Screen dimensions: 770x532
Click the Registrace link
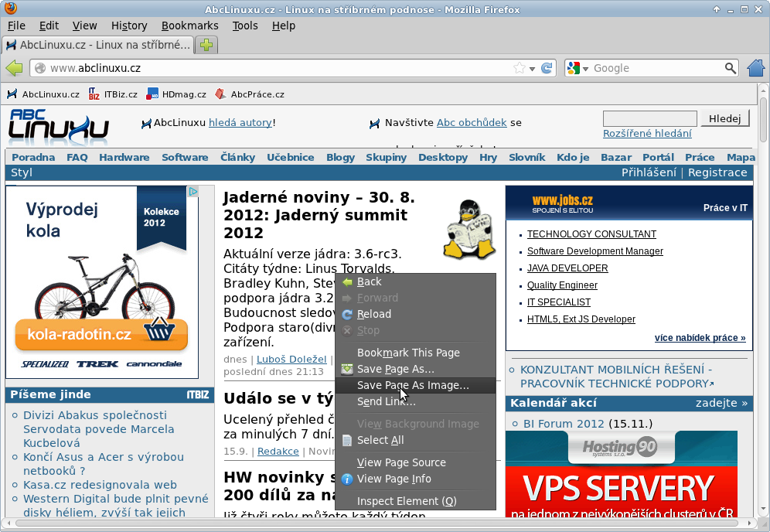click(717, 172)
